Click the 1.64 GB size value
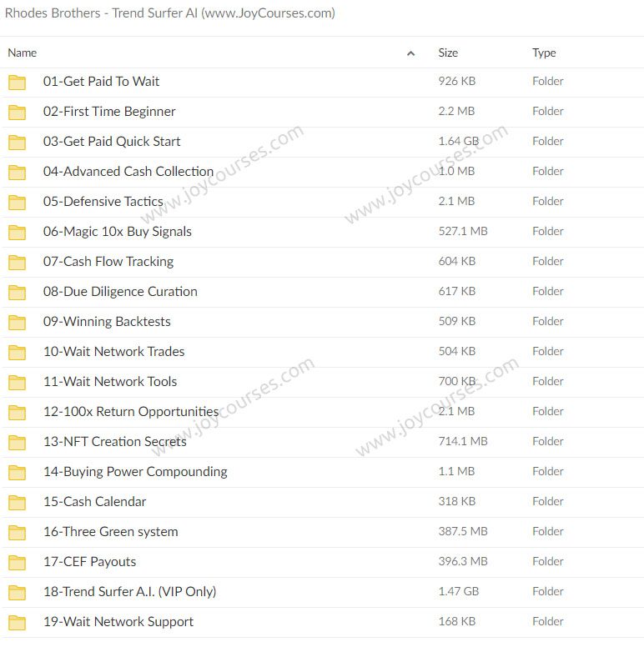The width and height of the screenshot is (644, 647). coord(458,142)
